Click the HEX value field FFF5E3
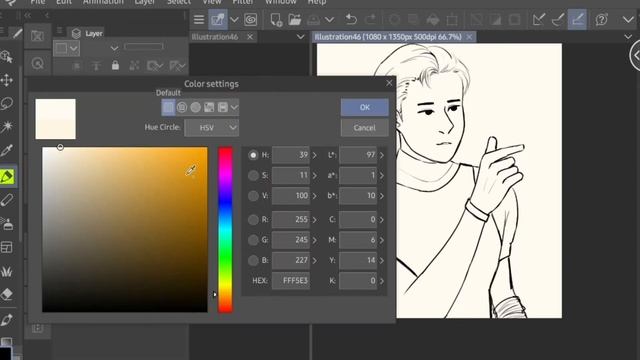The width and height of the screenshot is (640, 360). pyautogui.click(x=291, y=281)
